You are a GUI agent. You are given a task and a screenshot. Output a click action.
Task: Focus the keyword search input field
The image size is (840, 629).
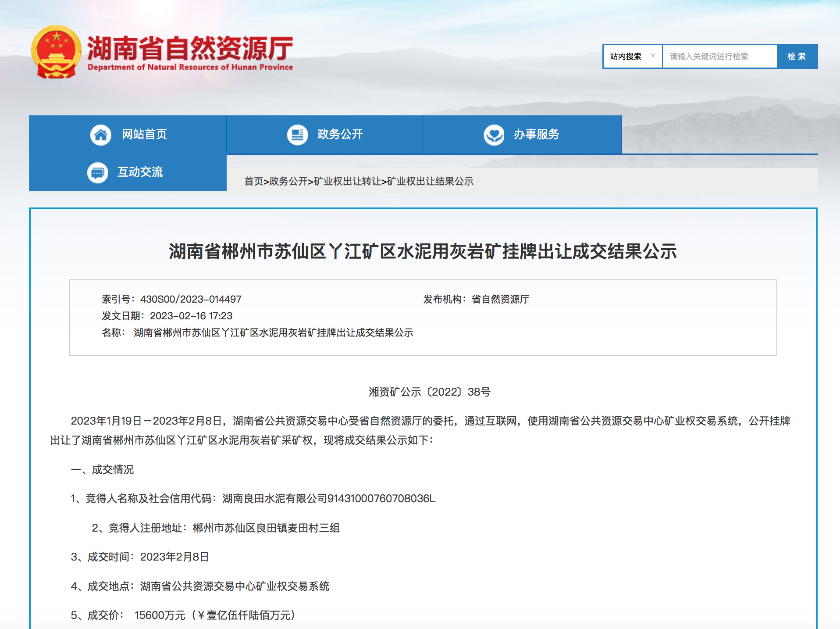click(x=719, y=56)
